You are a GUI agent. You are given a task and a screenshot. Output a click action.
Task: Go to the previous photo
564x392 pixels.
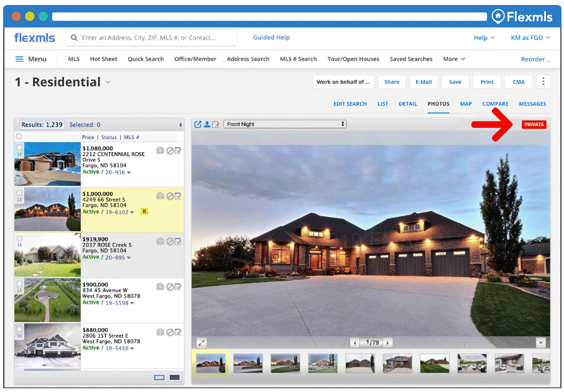(355, 343)
